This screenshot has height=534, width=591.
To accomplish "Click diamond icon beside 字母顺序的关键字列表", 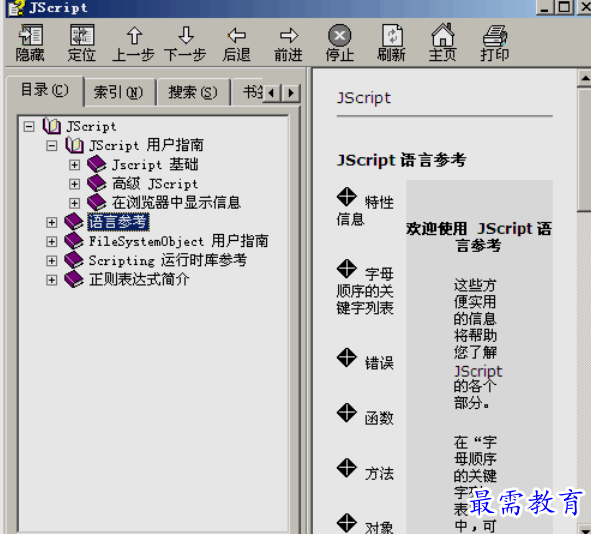I will point(346,269).
